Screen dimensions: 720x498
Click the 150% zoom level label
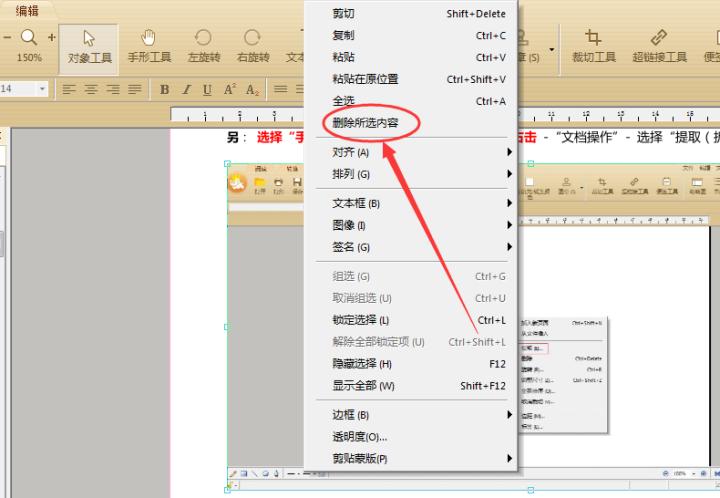point(29,58)
